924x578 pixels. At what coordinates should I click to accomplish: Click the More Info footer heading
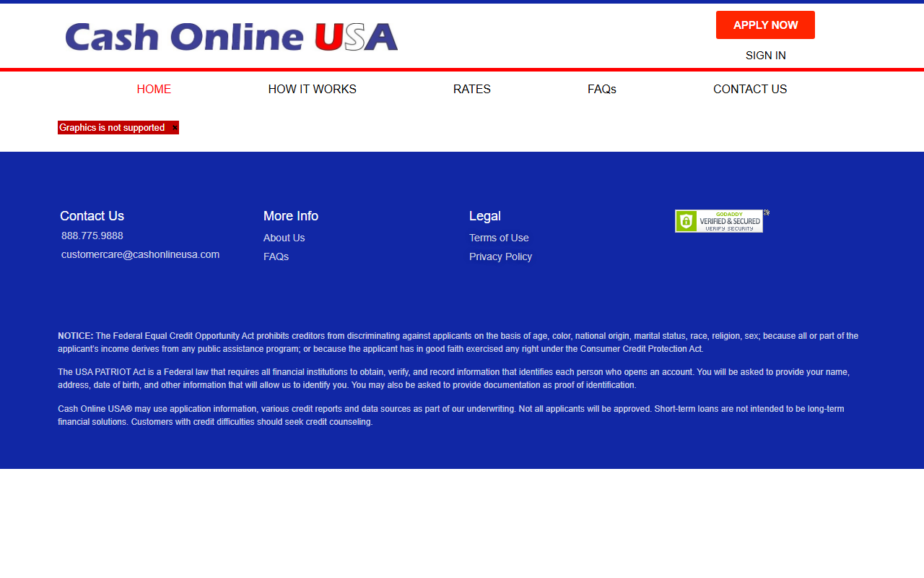(291, 216)
